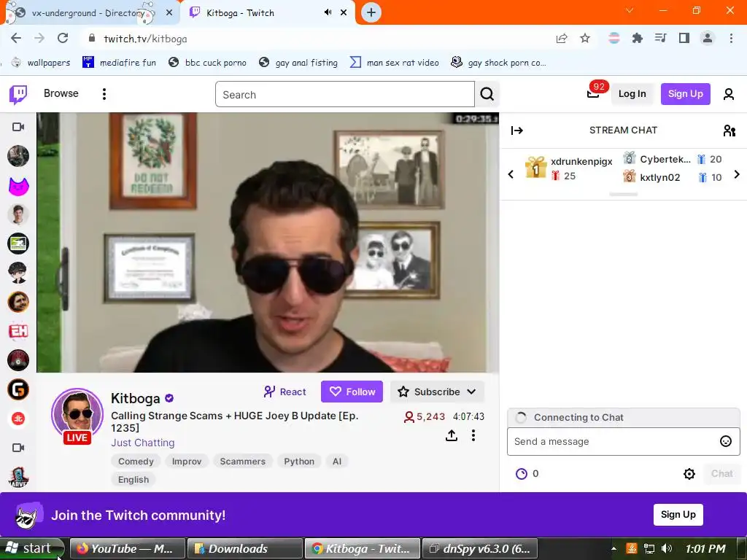
Task: Show next gift leaderboard entry
Action: pos(737,174)
